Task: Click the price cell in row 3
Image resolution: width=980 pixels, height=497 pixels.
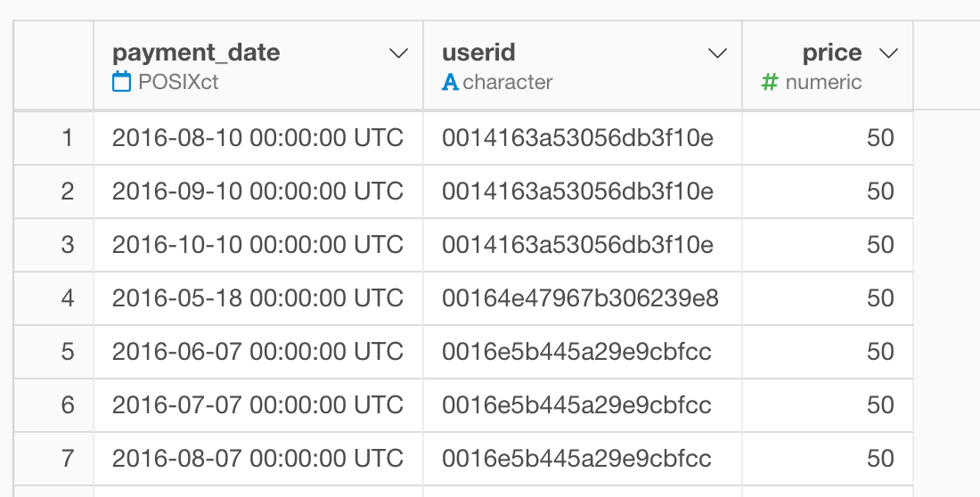Action: (x=828, y=245)
